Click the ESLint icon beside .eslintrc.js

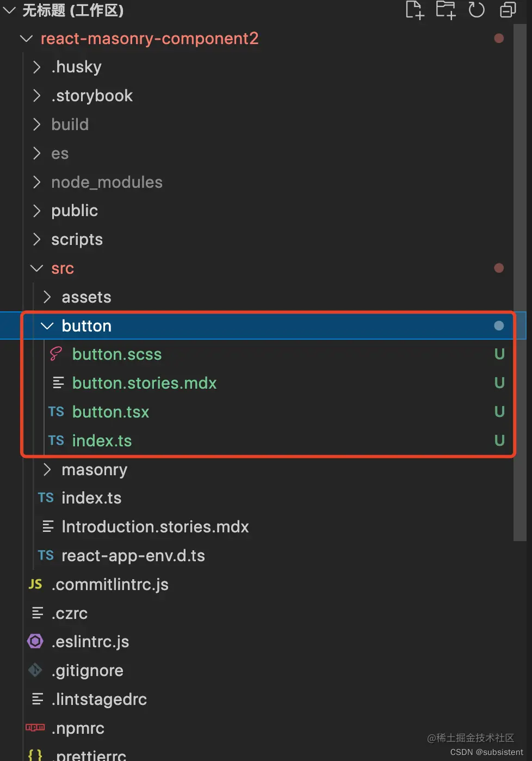(35, 641)
